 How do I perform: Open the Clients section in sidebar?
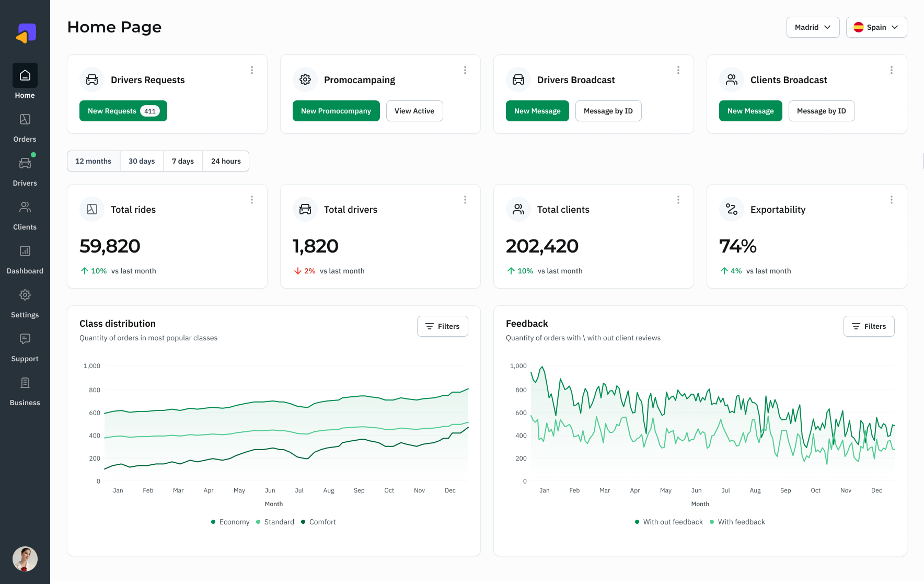(x=25, y=216)
